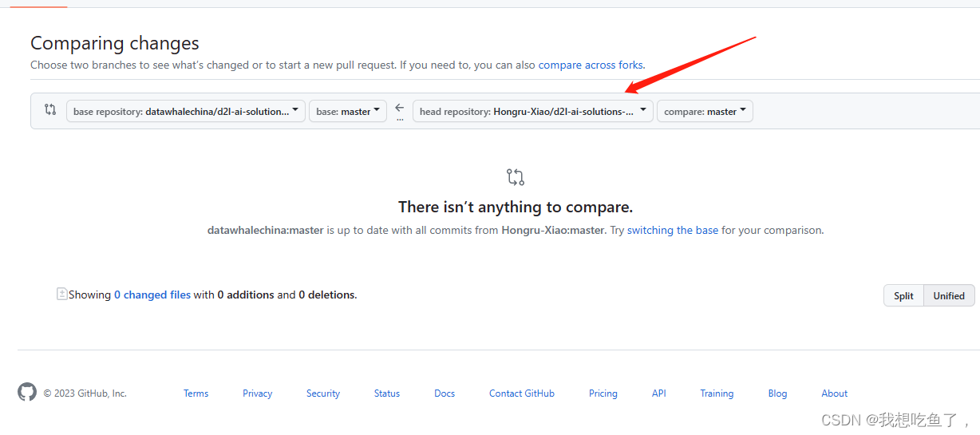The image size is (980, 435).
Task: Open the head repository Hongru-Xiao dropdown
Action: coord(533,111)
